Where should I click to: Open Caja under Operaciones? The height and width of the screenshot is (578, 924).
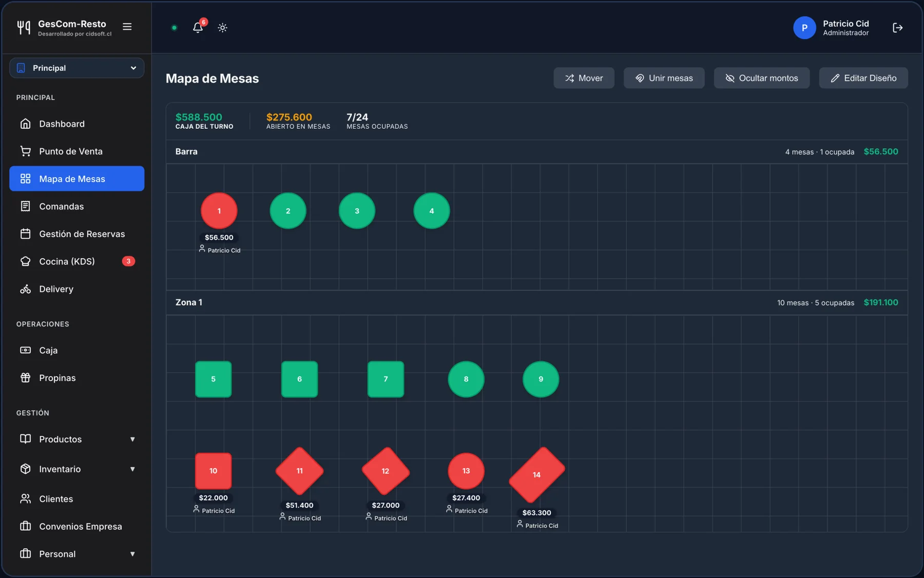(76, 350)
